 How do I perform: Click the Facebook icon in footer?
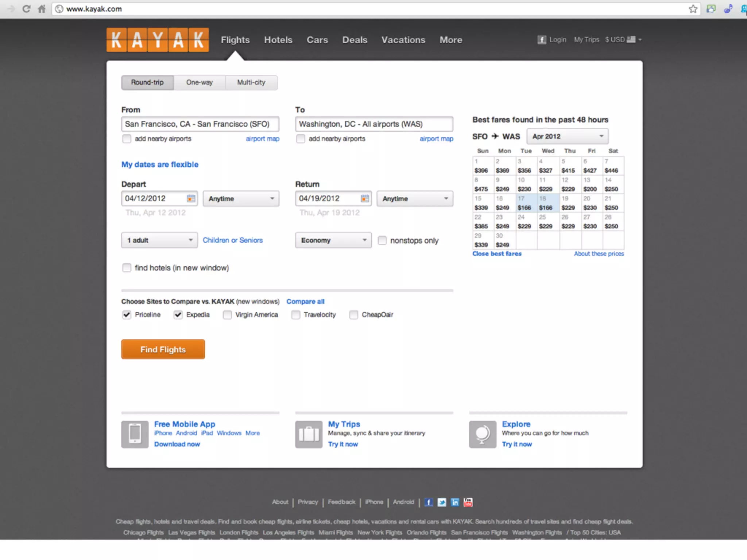[x=429, y=502]
